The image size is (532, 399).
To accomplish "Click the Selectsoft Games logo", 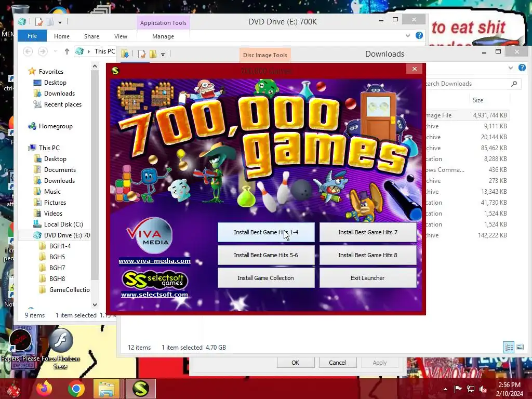I will (x=155, y=280).
